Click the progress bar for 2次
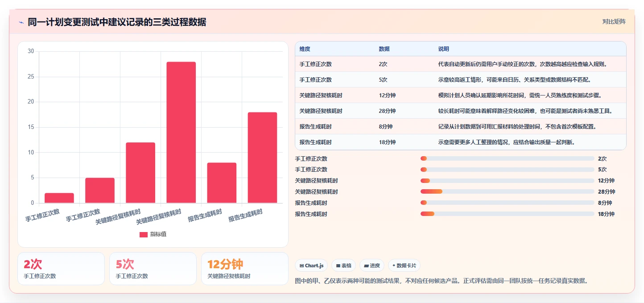644x303 pixels. point(508,158)
